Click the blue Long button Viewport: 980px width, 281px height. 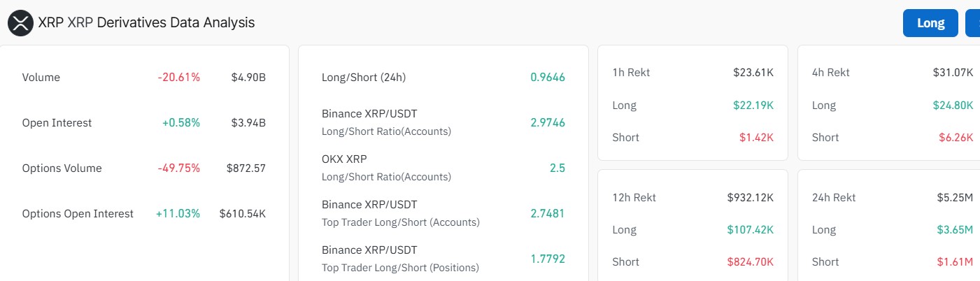(930, 23)
